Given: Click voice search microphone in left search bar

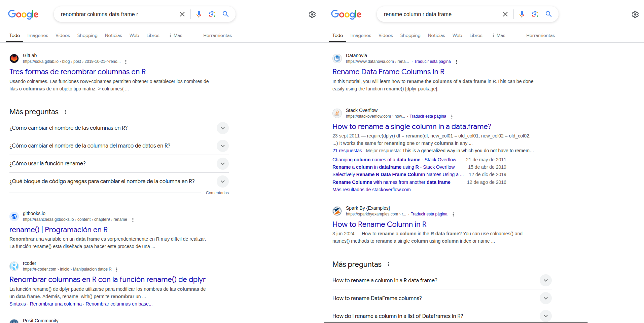Looking at the screenshot, I should coord(199,14).
